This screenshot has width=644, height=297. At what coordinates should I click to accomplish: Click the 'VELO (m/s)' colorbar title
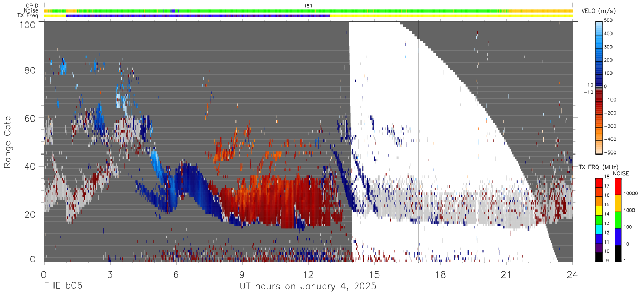click(599, 12)
